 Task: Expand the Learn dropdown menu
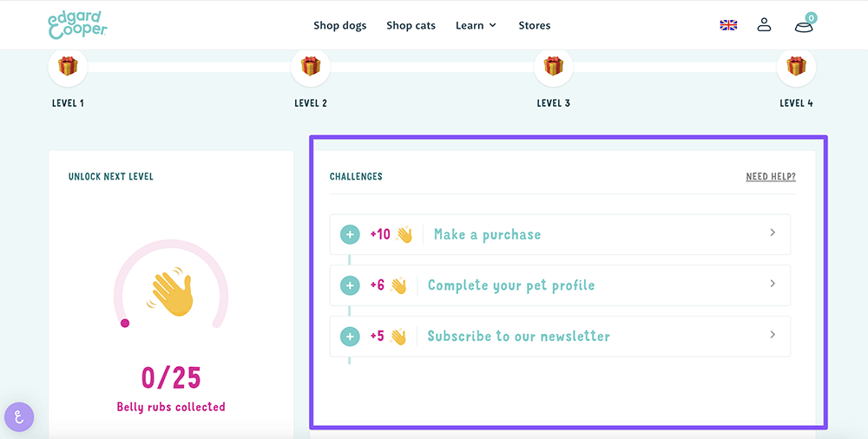[x=476, y=25]
